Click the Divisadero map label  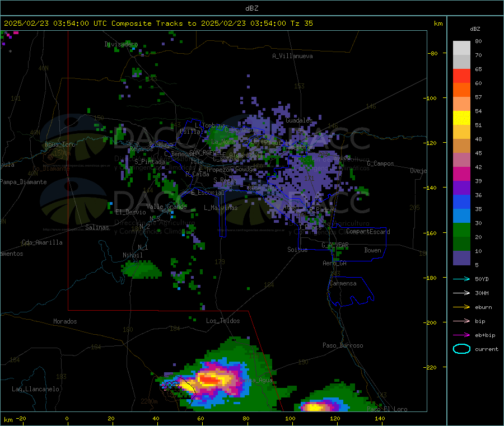click(121, 44)
